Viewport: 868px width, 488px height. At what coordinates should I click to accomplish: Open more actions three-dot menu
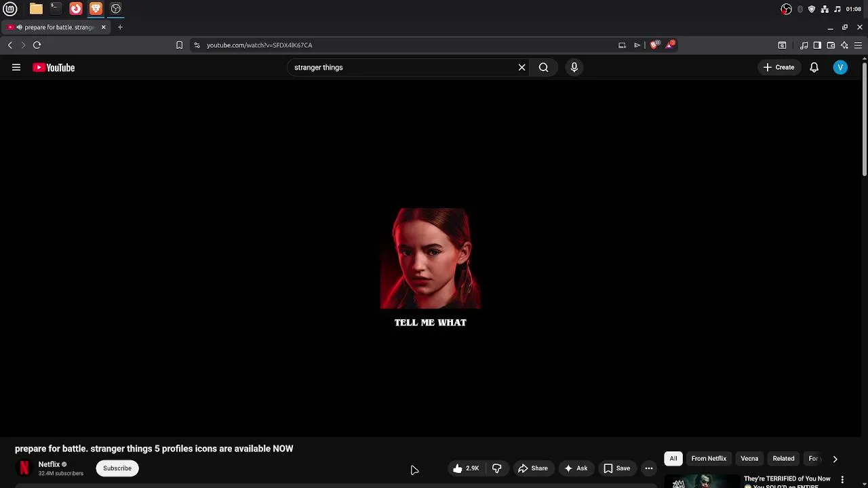point(649,468)
